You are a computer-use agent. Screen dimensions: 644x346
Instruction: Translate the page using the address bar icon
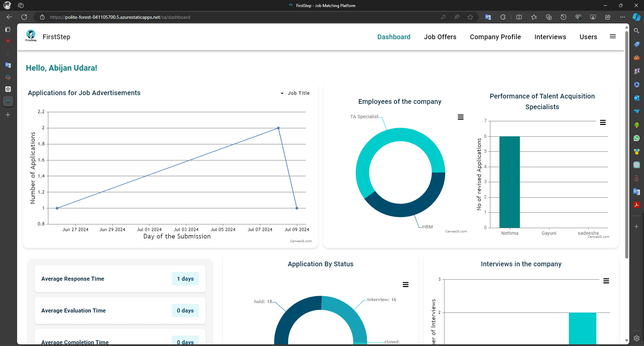(x=488, y=17)
